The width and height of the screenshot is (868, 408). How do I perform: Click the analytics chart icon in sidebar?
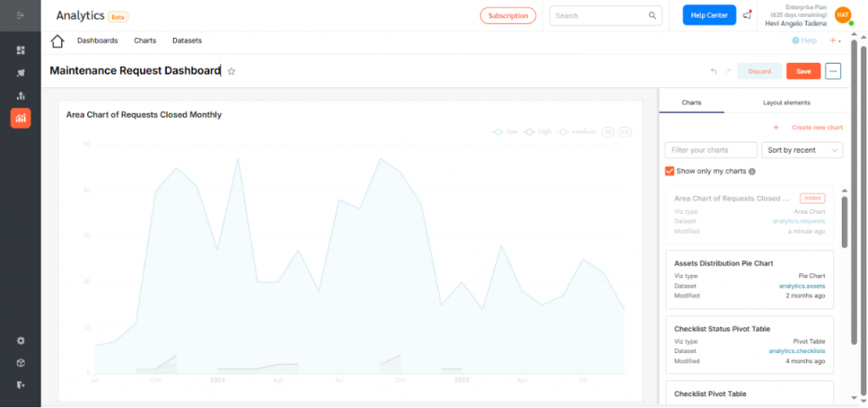click(20, 119)
